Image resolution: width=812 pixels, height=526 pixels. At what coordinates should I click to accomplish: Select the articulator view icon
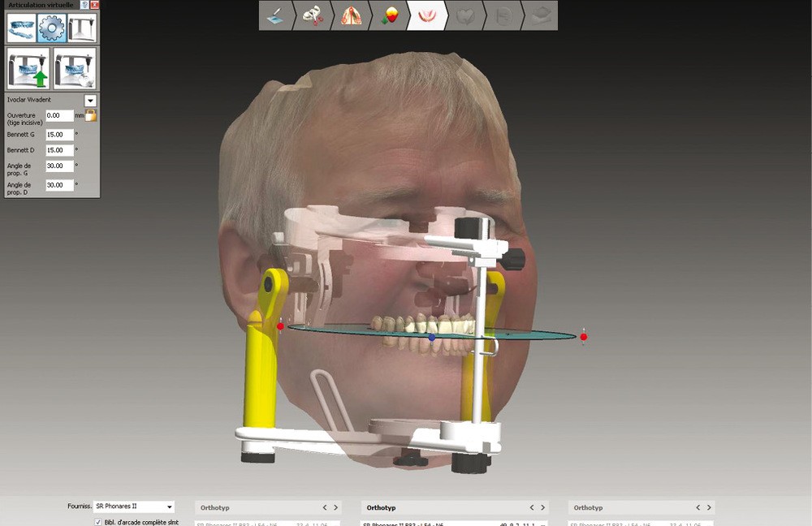pos(82,28)
